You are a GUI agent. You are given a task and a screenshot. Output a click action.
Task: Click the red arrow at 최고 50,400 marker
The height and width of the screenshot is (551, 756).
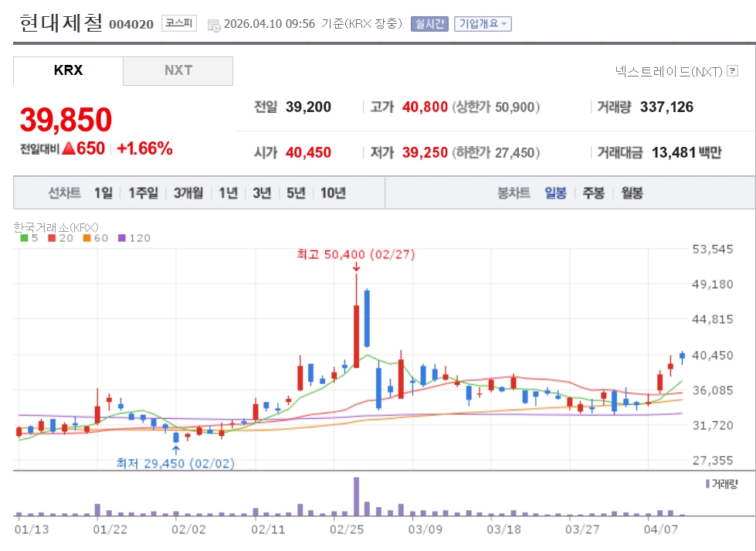point(356,267)
